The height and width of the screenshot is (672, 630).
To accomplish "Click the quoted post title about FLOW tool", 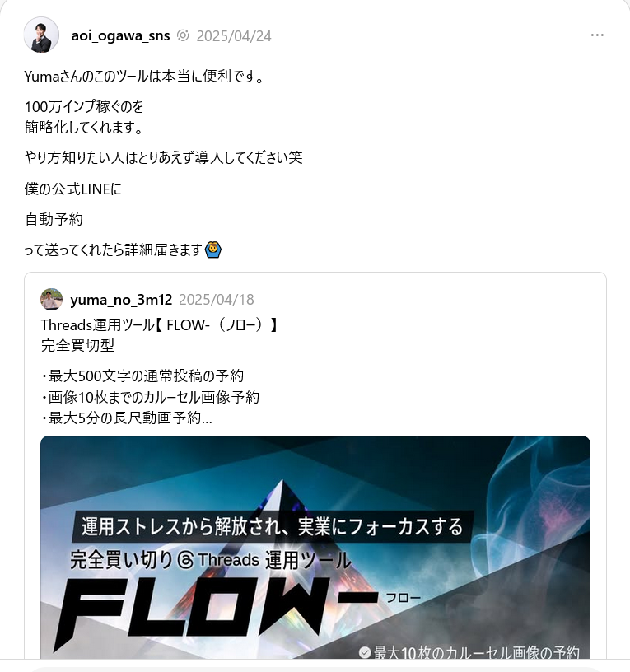I will pos(160,325).
